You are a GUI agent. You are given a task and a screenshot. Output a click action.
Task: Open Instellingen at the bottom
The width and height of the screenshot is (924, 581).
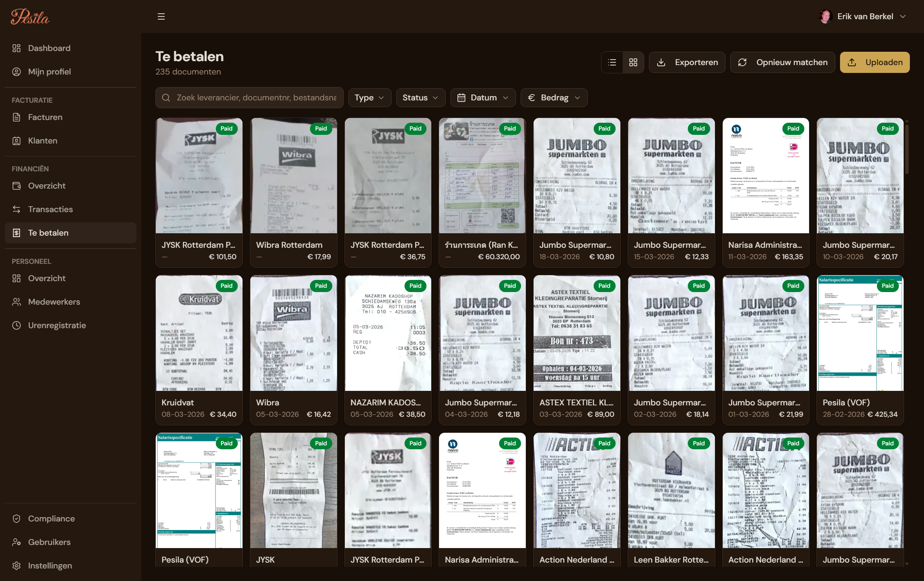coord(49,565)
